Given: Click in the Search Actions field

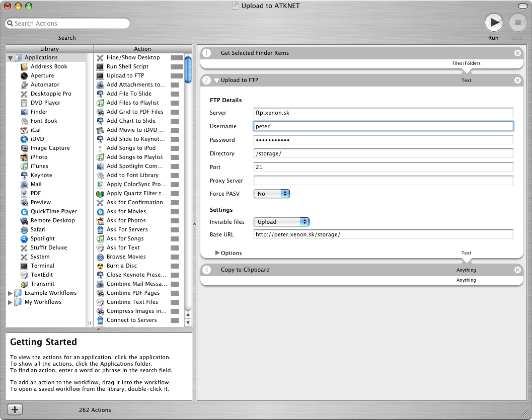Looking at the screenshot, I should point(67,23).
